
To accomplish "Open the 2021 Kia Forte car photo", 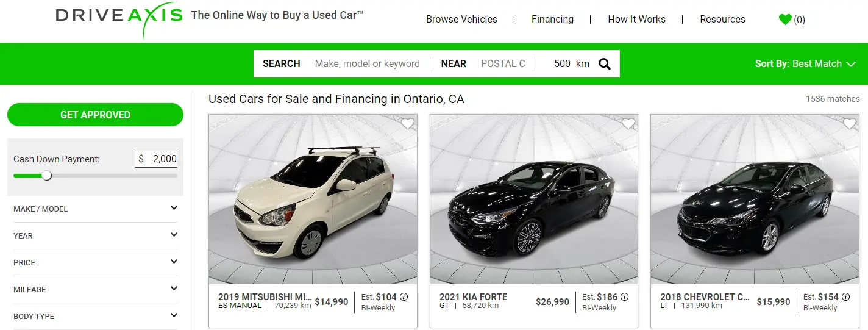I will 533,201.
